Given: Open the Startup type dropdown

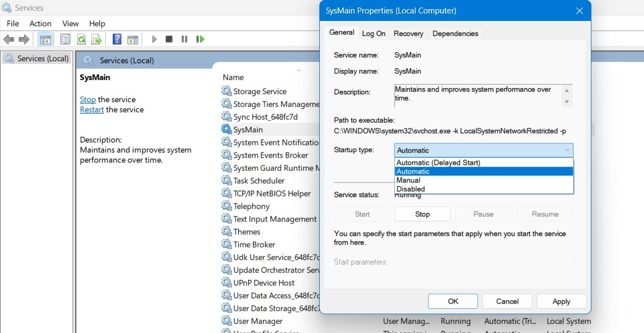Looking at the screenshot, I should coord(566,150).
